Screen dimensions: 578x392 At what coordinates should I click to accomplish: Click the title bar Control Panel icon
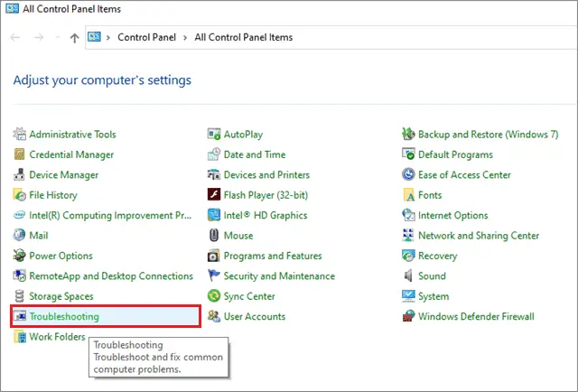12,8
